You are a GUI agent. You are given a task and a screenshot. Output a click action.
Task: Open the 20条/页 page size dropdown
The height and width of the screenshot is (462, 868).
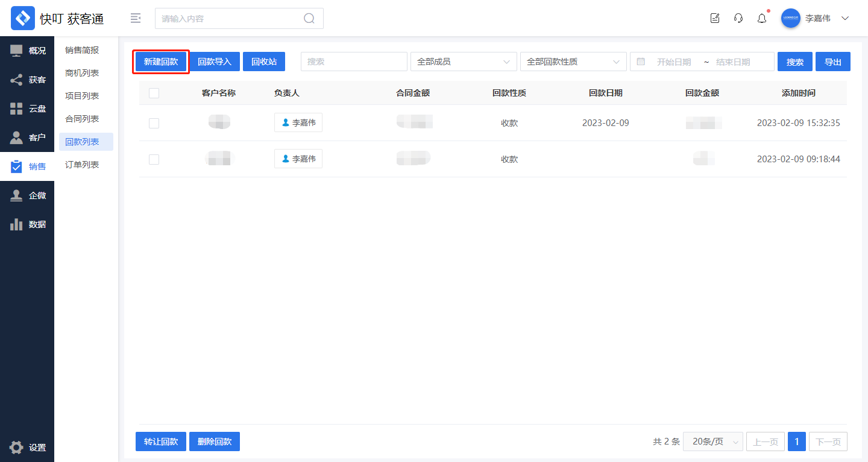(x=714, y=441)
